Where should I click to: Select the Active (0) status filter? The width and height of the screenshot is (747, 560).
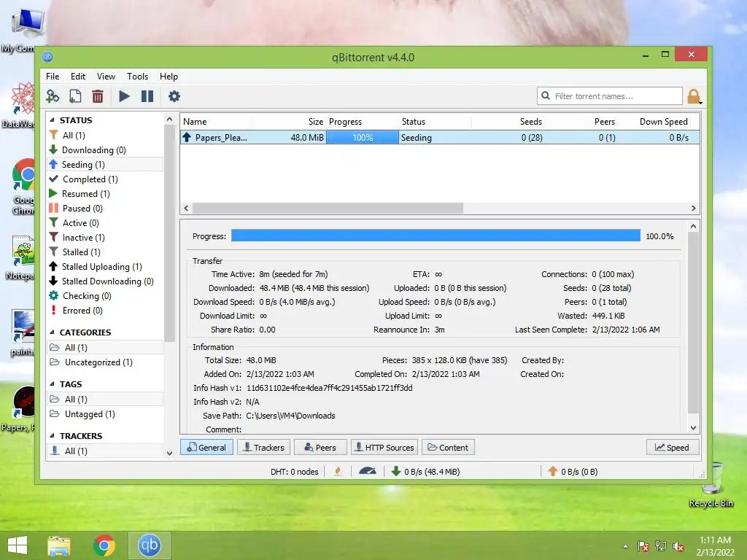tap(105, 223)
